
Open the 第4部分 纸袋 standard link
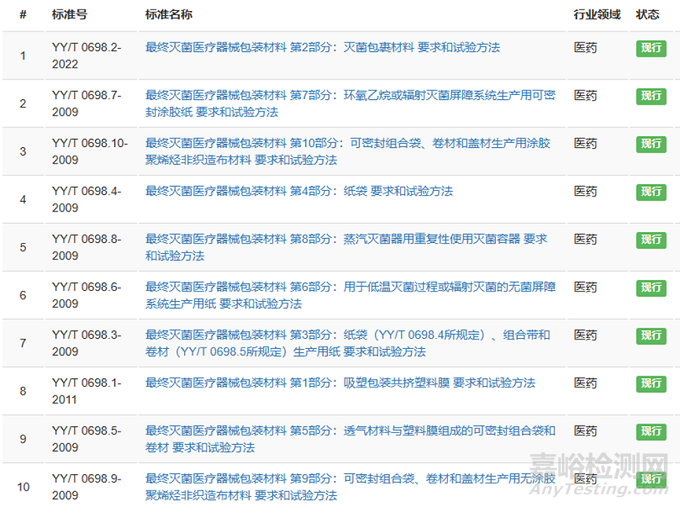coord(299,192)
